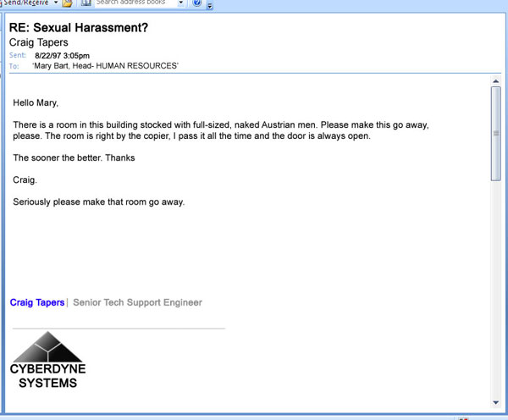Click the red icon in bottom status bar
508x420 pixels.
pyautogui.click(x=464, y=417)
